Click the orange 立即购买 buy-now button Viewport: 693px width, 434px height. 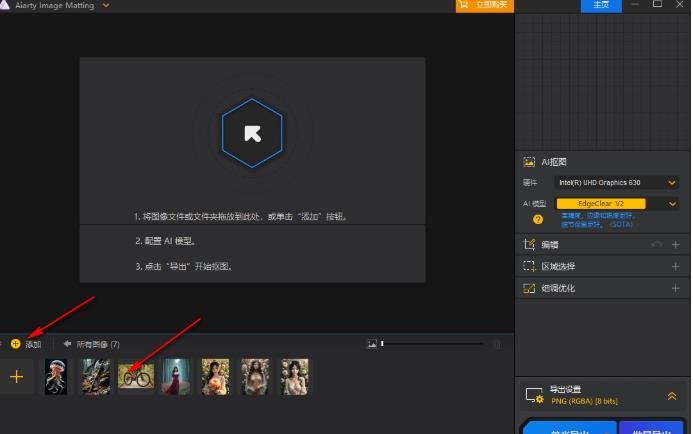[x=485, y=5]
